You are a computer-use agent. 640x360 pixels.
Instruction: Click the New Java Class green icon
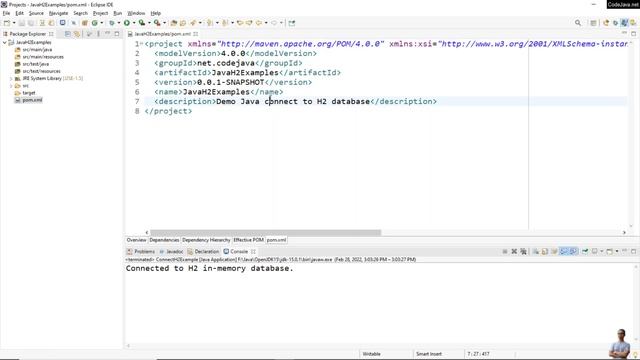pos(95,23)
